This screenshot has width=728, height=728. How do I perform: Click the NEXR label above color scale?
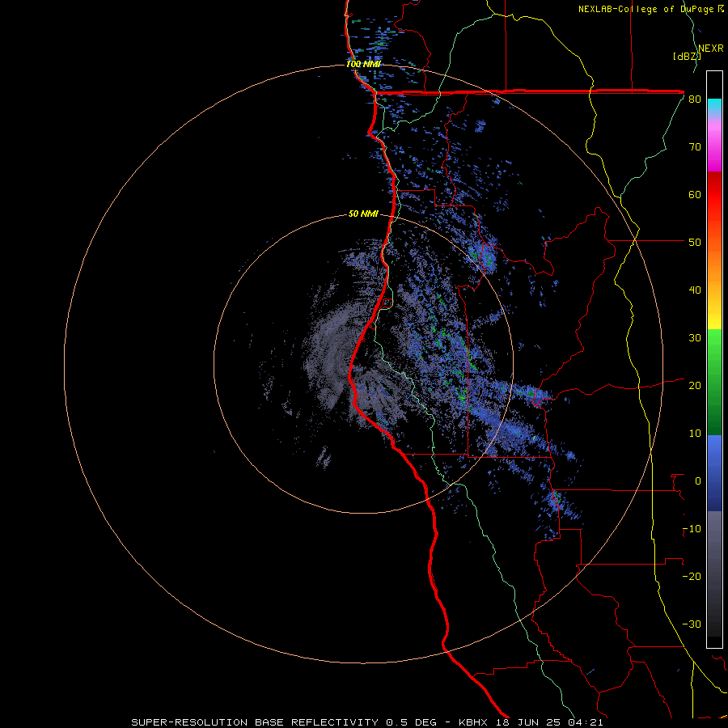coord(710,49)
